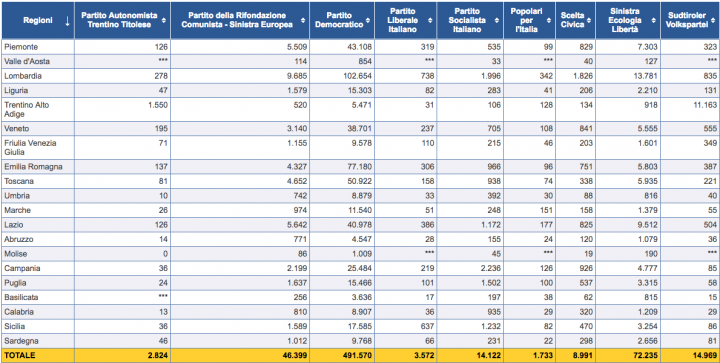
Task: Select the Sardegna region row
Action: click(x=360, y=341)
